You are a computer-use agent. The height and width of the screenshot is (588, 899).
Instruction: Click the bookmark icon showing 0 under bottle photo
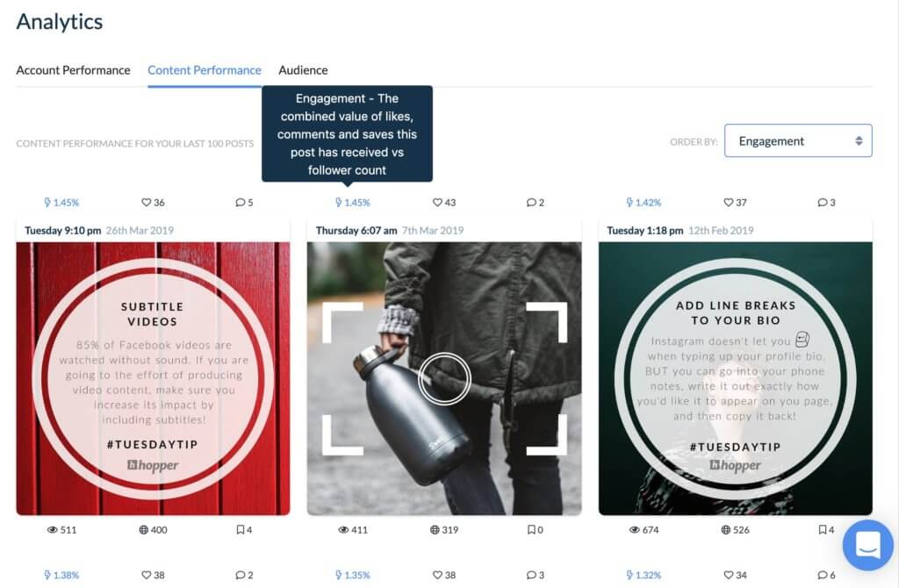click(531, 529)
